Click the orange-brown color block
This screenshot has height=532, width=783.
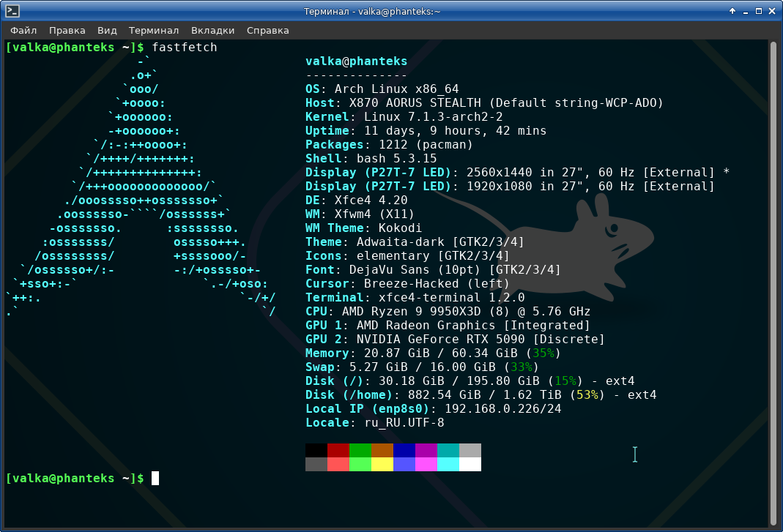382,450
